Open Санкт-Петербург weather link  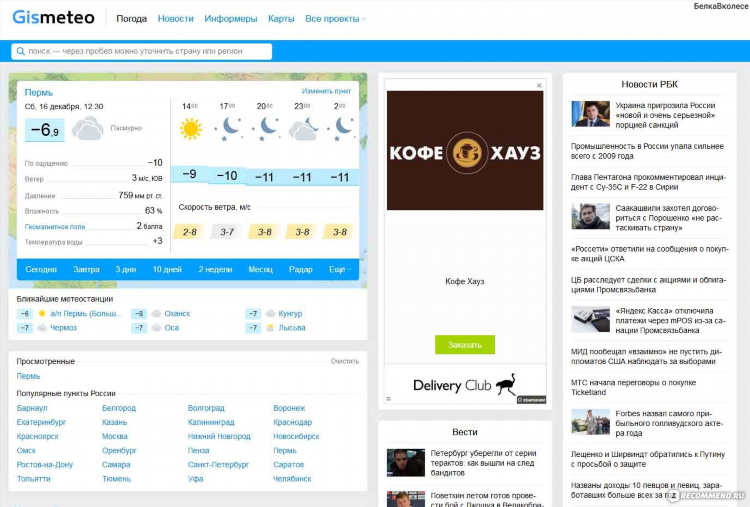(x=219, y=464)
